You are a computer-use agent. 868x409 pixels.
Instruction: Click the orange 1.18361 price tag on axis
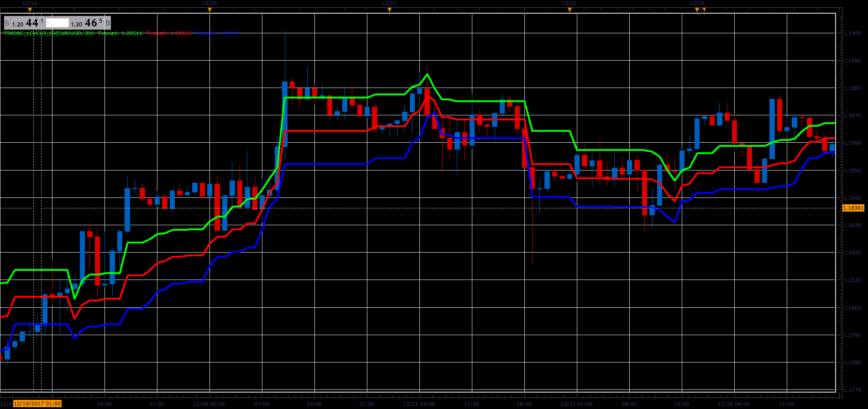852,208
